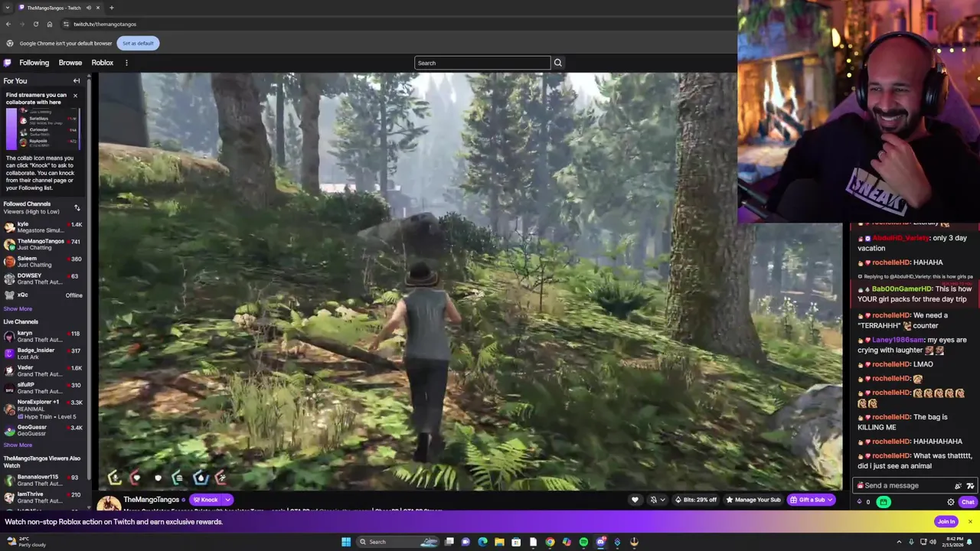Click the Twitch search magnifier button

pyautogui.click(x=557, y=63)
